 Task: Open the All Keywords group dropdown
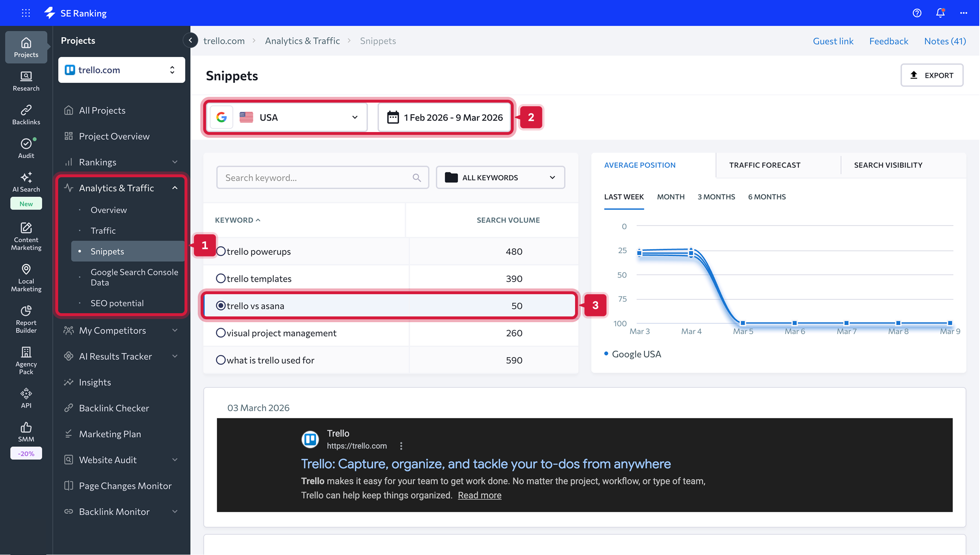point(500,178)
